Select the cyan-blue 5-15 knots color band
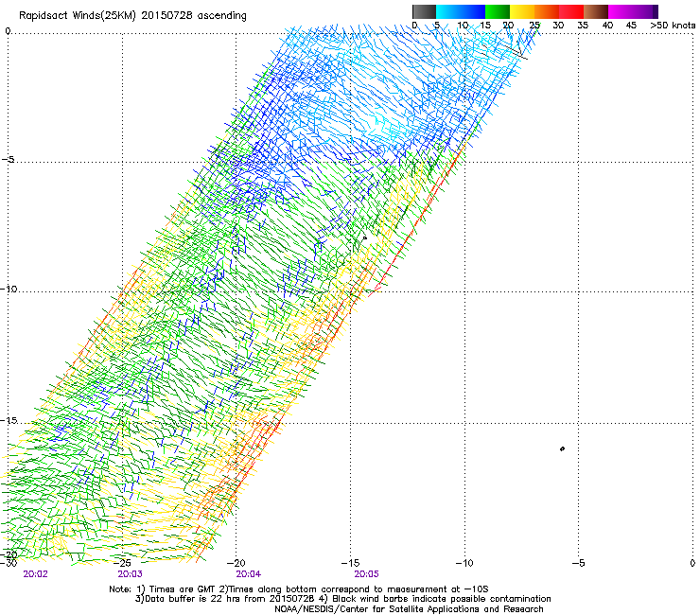The width and height of the screenshot is (700, 615). click(x=461, y=11)
